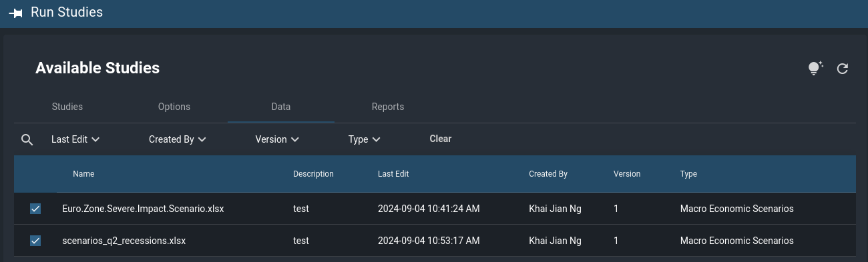Uncheck scenarios_q2_recessions.xlsx checkbox
This screenshot has height=262, width=868.
click(35, 241)
